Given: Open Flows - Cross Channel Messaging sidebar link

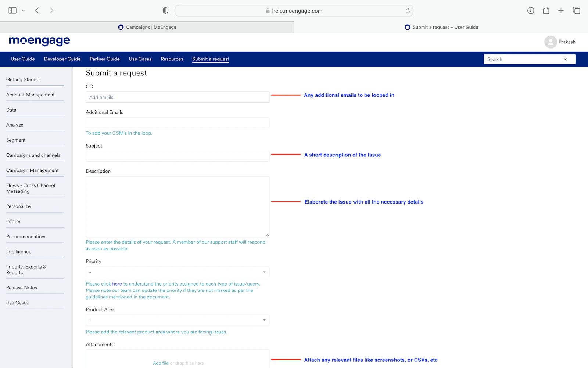Looking at the screenshot, I should (31, 188).
